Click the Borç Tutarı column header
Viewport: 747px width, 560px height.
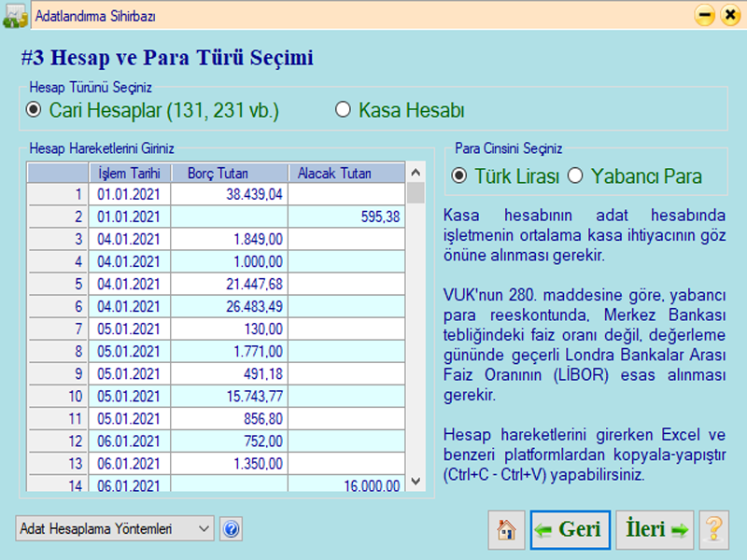pos(229,173)
